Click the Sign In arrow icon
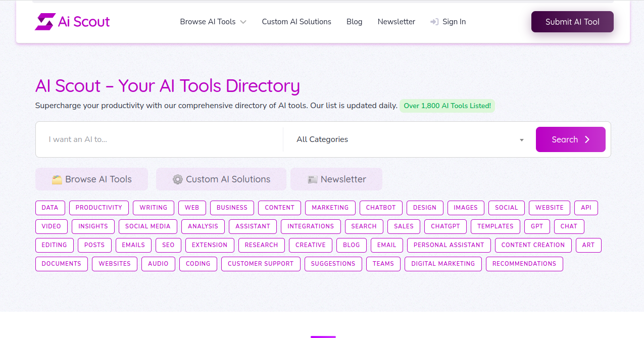Screen dimensions: 644x338 click(434, 22)
